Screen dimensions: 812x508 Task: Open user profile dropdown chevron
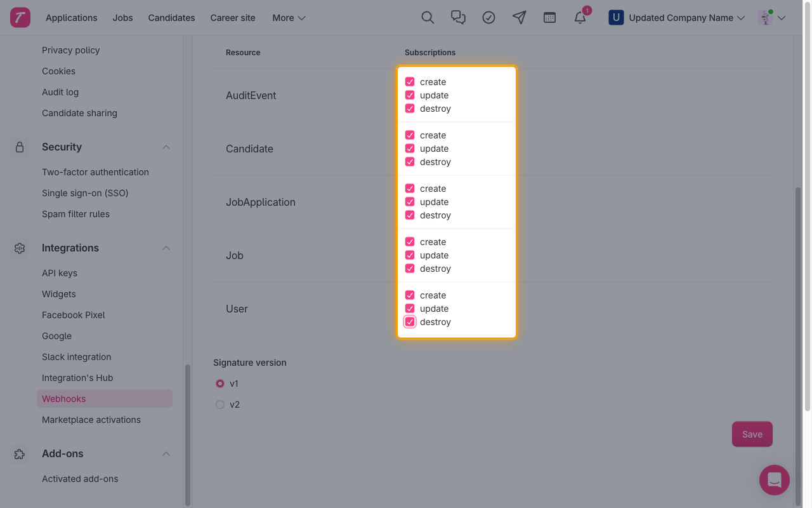(x=782, y=18)
